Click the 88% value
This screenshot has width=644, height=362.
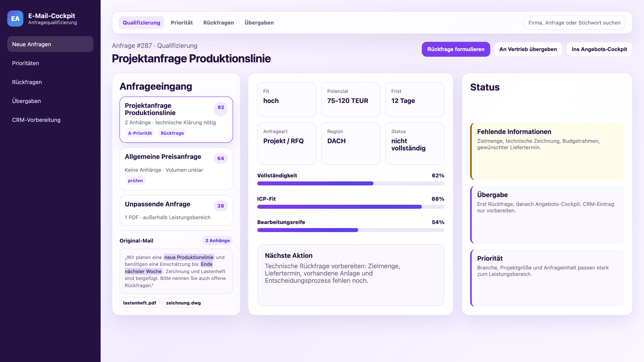click(438, 199)
